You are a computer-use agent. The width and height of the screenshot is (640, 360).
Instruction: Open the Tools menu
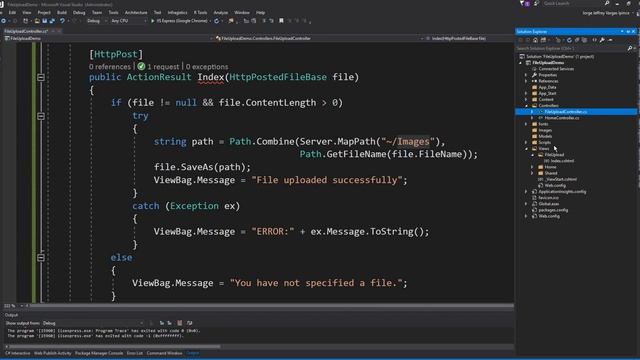pos(113,13)
